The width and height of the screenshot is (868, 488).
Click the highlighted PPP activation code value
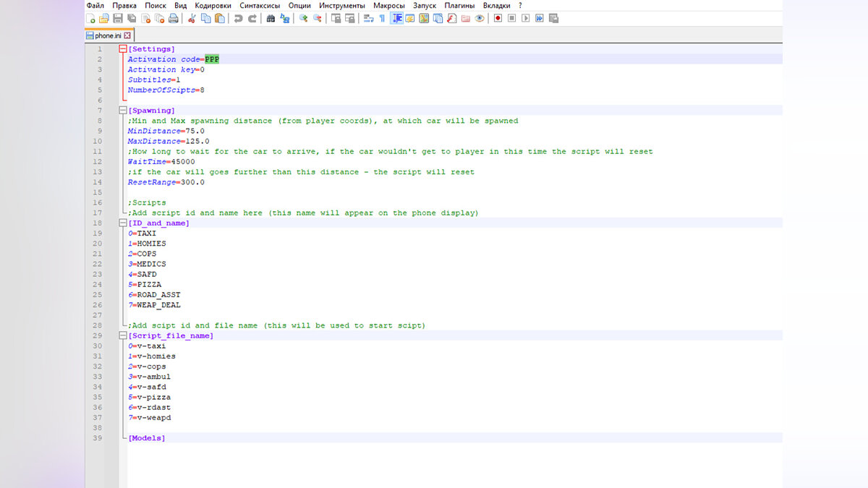pyautogui.click(x=212, y=59)
